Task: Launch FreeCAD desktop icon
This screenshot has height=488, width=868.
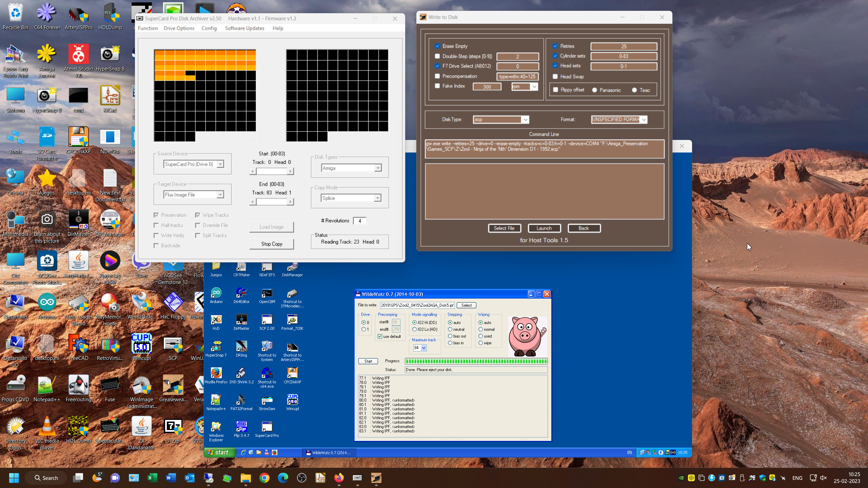Action: [x=78, y=347]
